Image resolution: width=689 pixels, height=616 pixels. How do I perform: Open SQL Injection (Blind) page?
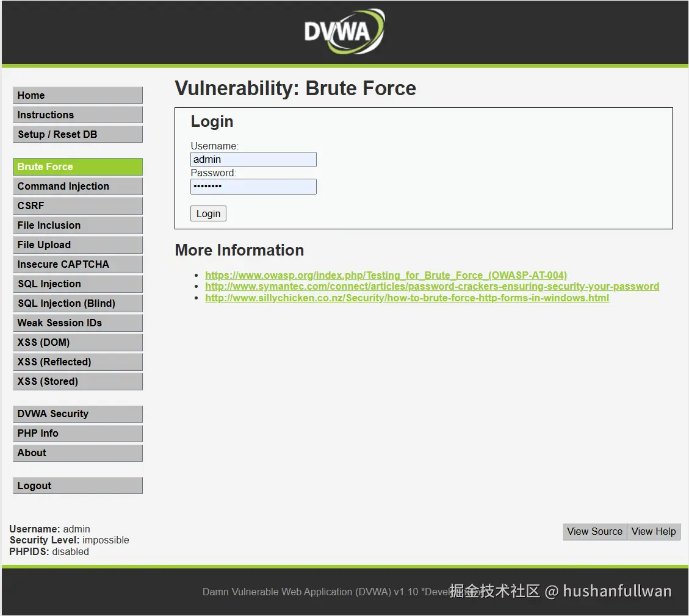(x=78, y=303)
